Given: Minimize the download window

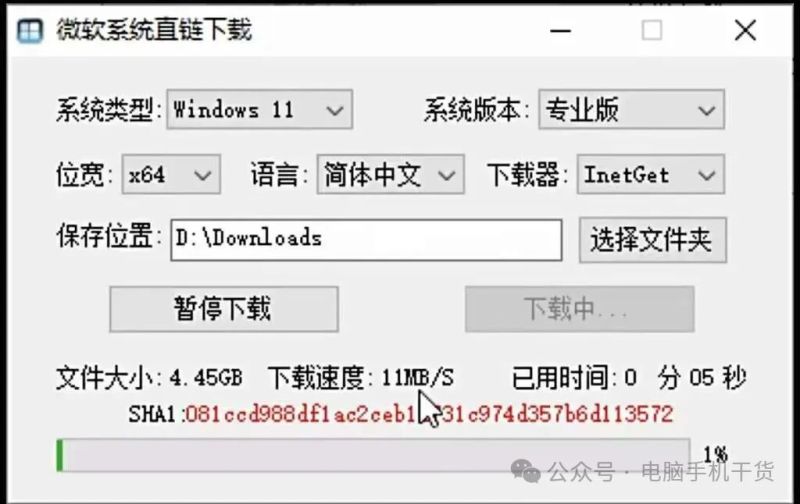Looking at the screenshot, I should point(560,31).
